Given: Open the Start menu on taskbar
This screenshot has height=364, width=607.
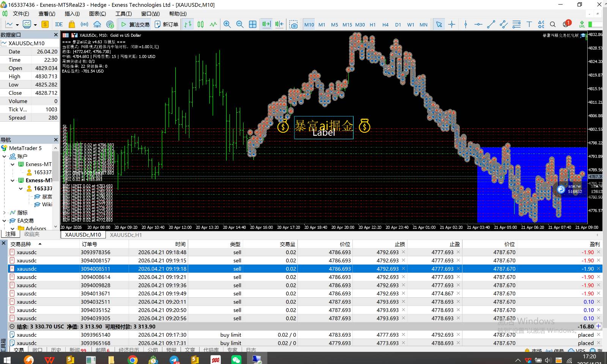Looking at the screenshot, I should pos(7,359).
